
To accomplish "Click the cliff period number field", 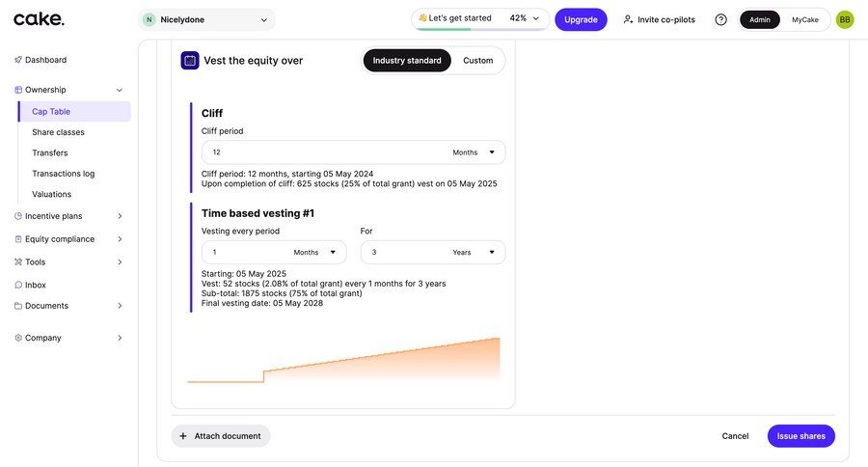I will pos(318,152).
